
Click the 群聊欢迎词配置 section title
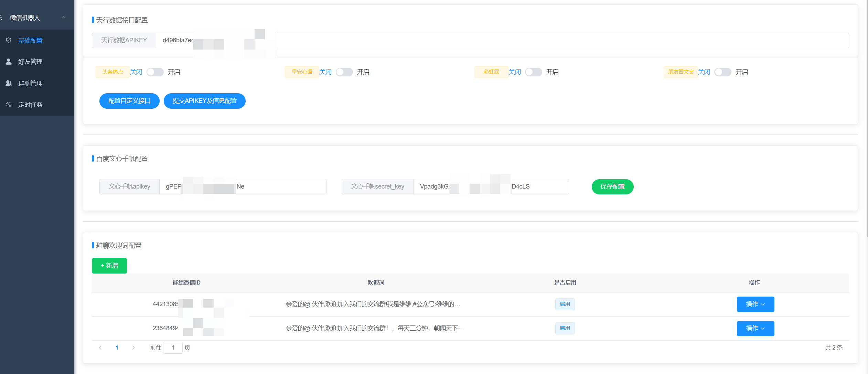pyautogui.click(x=119, y=245)
